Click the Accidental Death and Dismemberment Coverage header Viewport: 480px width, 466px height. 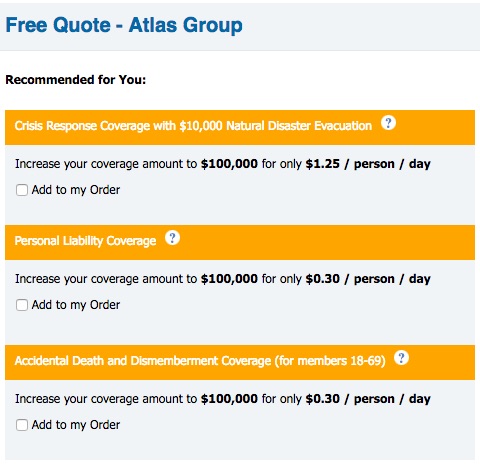[200, 361]
